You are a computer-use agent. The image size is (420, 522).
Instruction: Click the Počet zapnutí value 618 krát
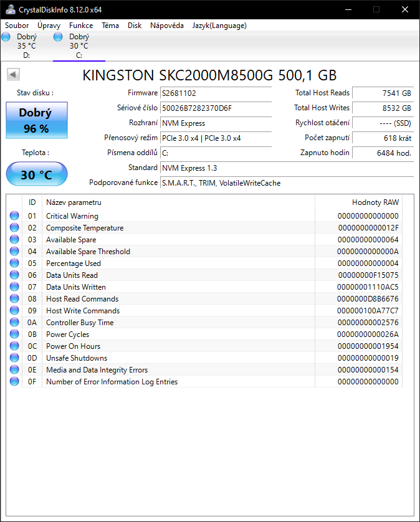(383, 138)
